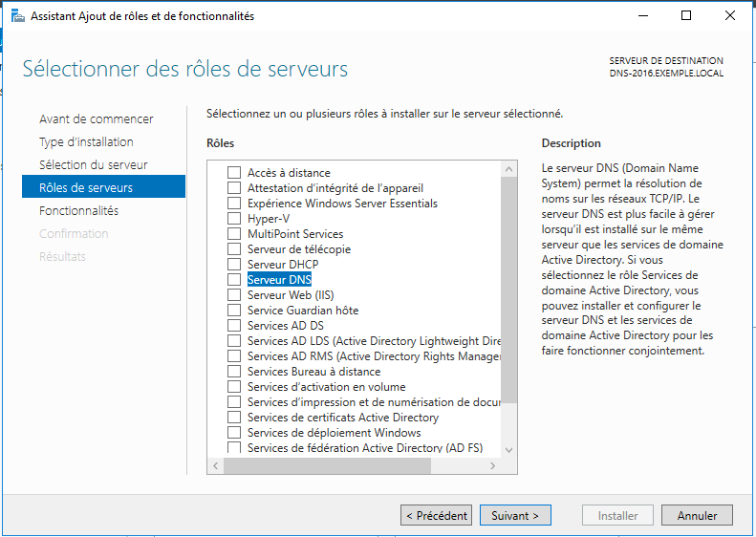Check Services Bureau à distance
This screenshot has height=537, width=756.
coord(234,372)
